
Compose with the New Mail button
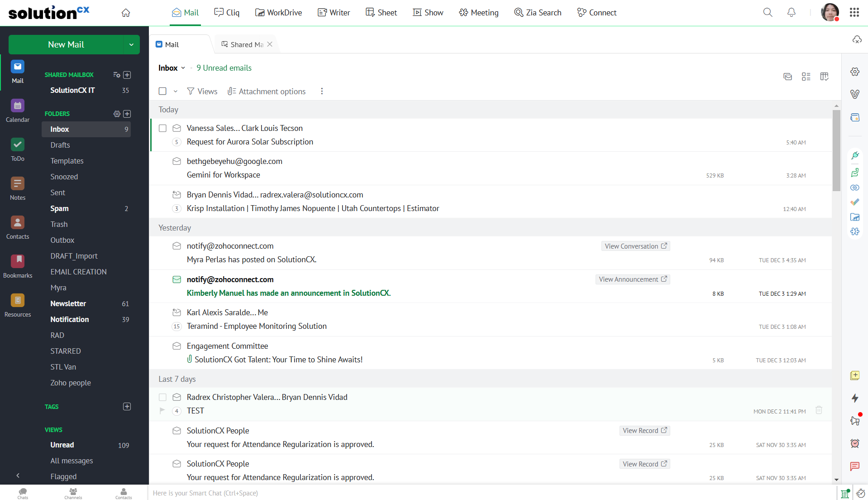(66, 44)
